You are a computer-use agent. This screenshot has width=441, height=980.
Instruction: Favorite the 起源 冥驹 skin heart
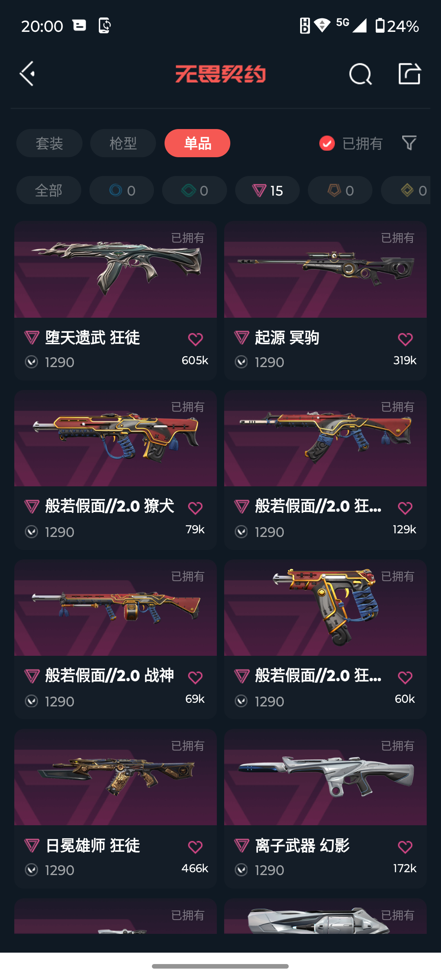pyautogui.click(x=405, y=339)
